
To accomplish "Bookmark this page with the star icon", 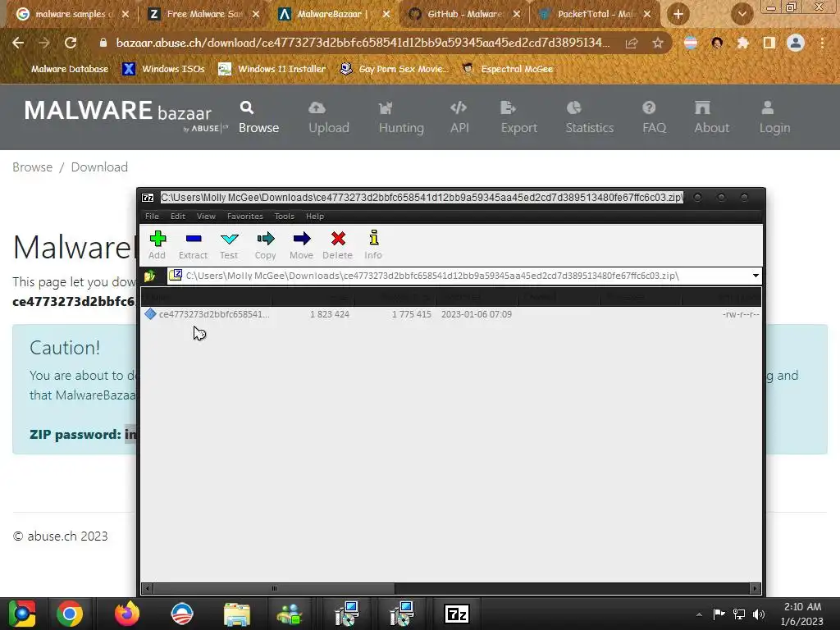I will [658, 43].
